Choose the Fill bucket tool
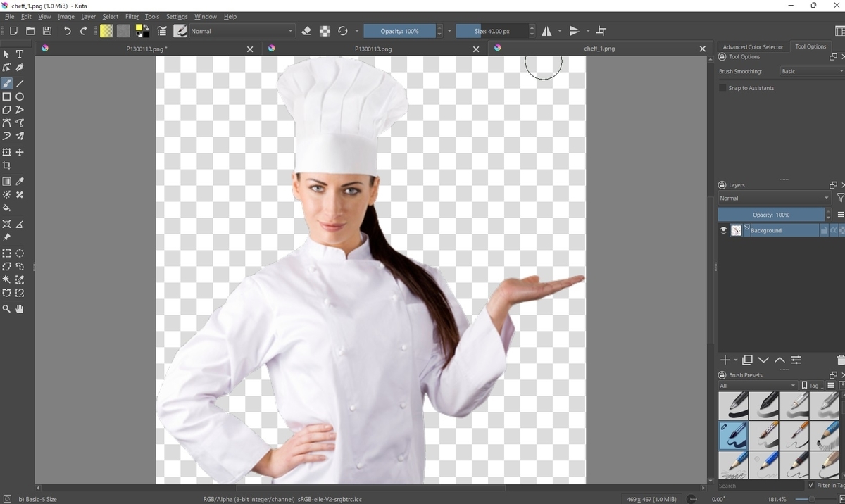The height and width of the screenshot is (504, 845). [x=6, y=208]
